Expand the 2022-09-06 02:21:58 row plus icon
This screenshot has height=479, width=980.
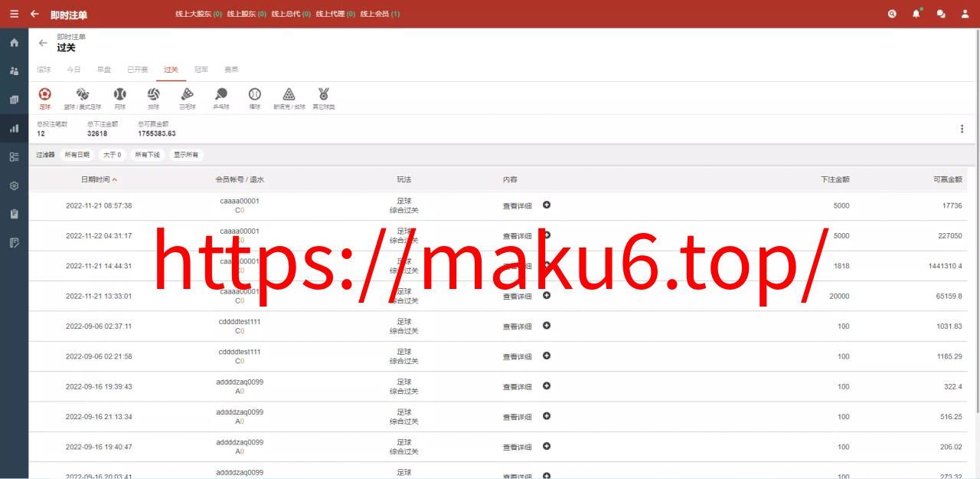tap(547, 356)
